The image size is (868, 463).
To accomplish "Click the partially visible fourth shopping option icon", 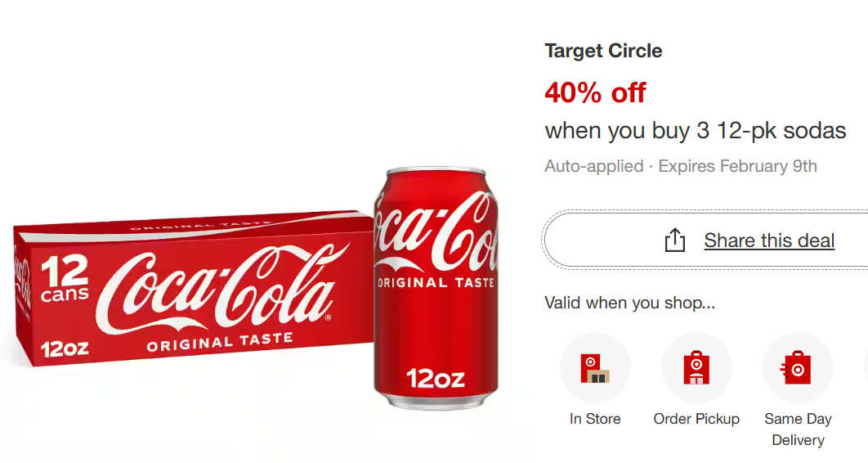I will [865, 368].
